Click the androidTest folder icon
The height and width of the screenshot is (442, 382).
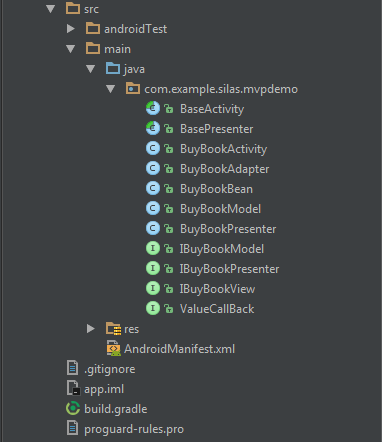pos(93,28)
